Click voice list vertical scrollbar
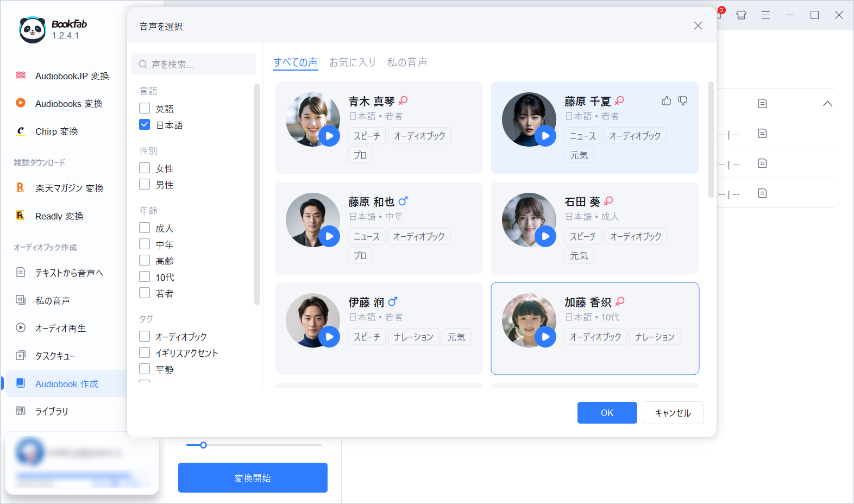 click(711, 140)
